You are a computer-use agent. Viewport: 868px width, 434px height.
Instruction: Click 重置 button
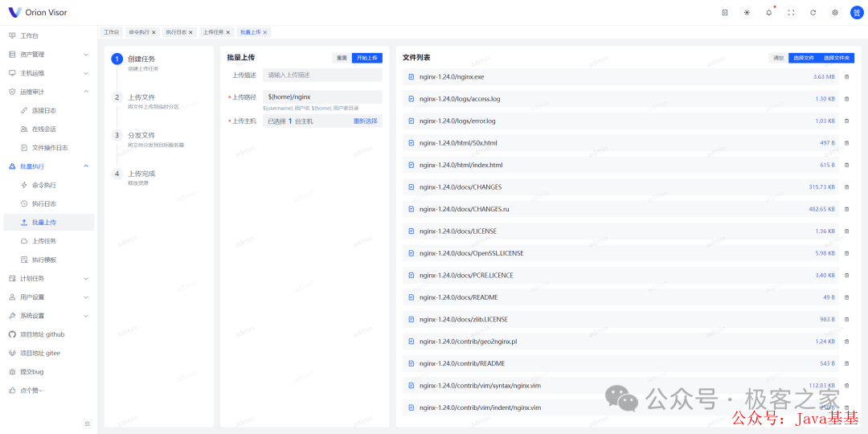[342, 58]
